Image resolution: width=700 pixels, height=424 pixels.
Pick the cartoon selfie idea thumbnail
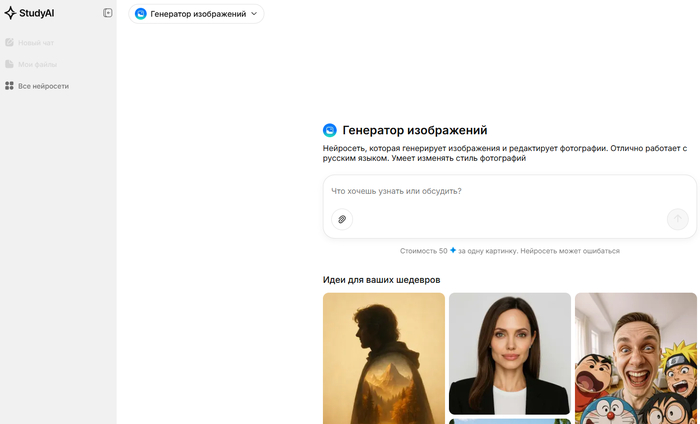(x=636, y=358)
